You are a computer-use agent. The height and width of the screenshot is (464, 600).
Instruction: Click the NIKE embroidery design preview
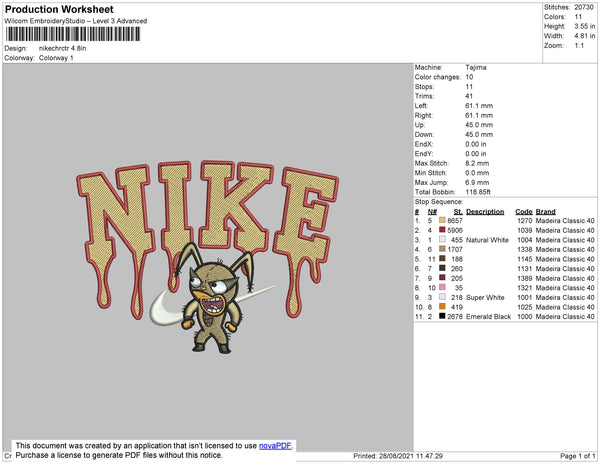tap(207, 257)
